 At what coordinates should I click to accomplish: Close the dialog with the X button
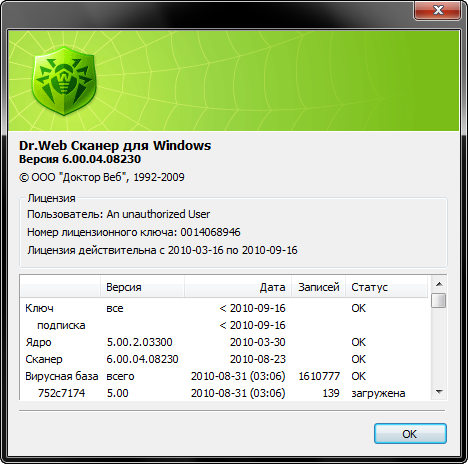(x=438, y=11)
